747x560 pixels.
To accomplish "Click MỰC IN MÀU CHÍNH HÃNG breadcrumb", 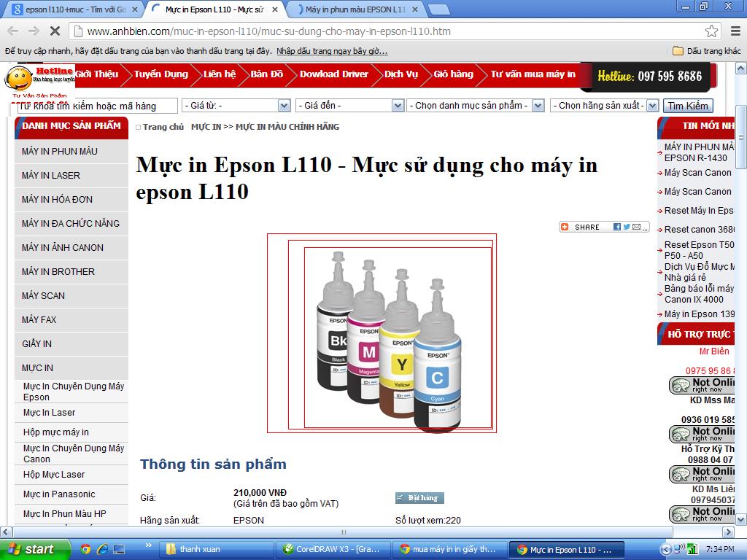I will pyautogui.click(x=287, y=127).
